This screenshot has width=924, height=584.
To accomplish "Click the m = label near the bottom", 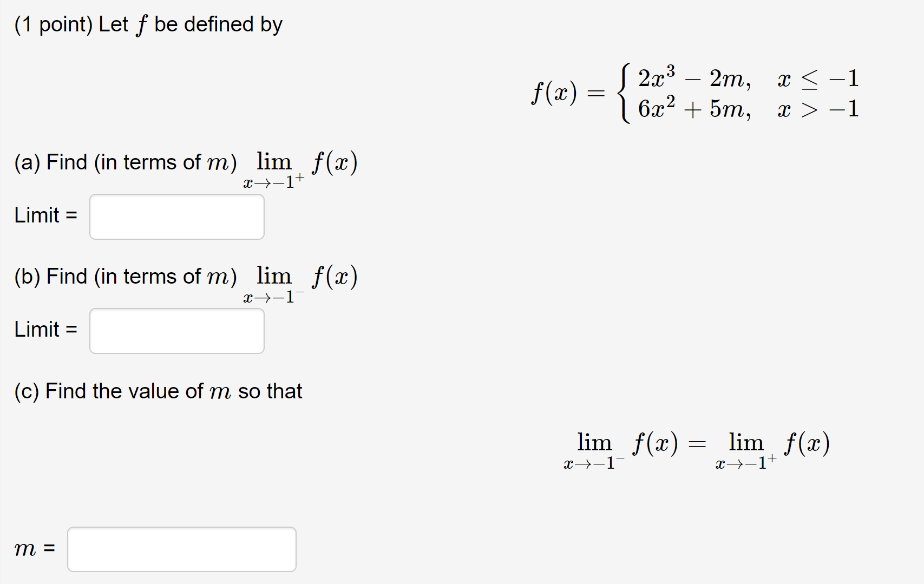I will pyautogui.click(x=35, y=548).
